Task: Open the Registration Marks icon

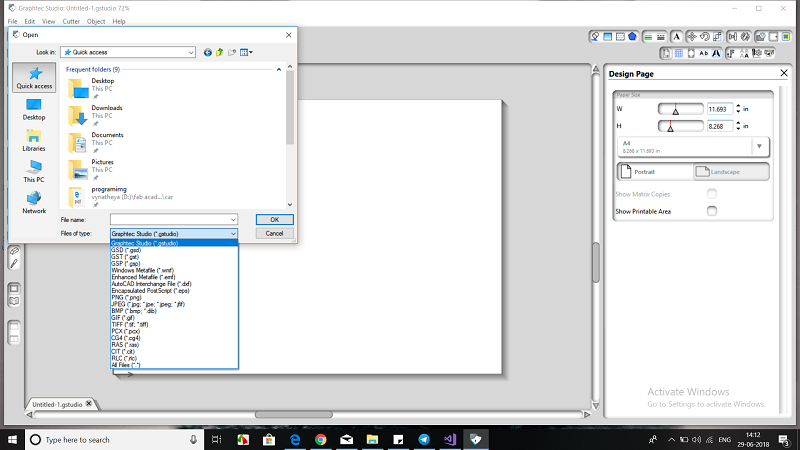Action: [691, 53]
